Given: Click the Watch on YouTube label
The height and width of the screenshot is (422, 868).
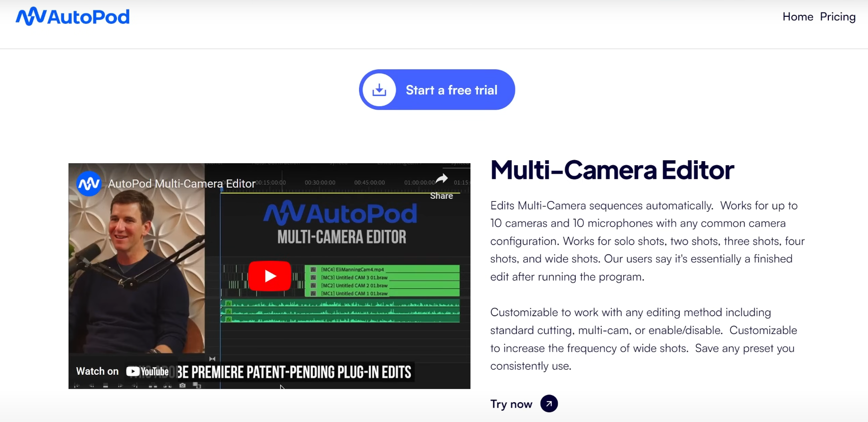Looking at the screenshot, I should (x=122, y=372).
